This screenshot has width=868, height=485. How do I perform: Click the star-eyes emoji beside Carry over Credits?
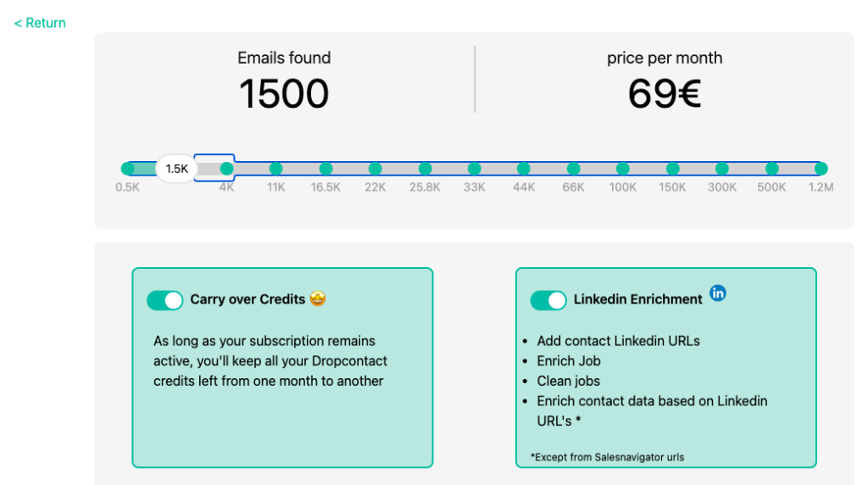(318, 298)
